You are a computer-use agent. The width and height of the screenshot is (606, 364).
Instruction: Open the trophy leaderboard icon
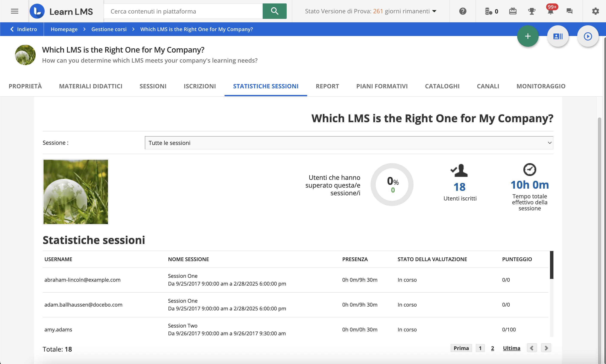pos(532,11)
